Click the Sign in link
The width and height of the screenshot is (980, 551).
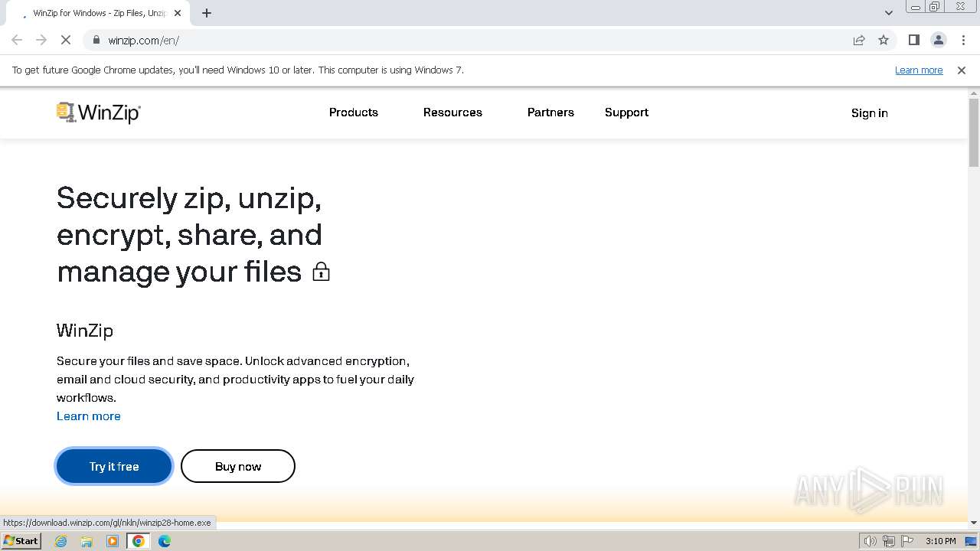pyautogui.click(x=870, y=113)
